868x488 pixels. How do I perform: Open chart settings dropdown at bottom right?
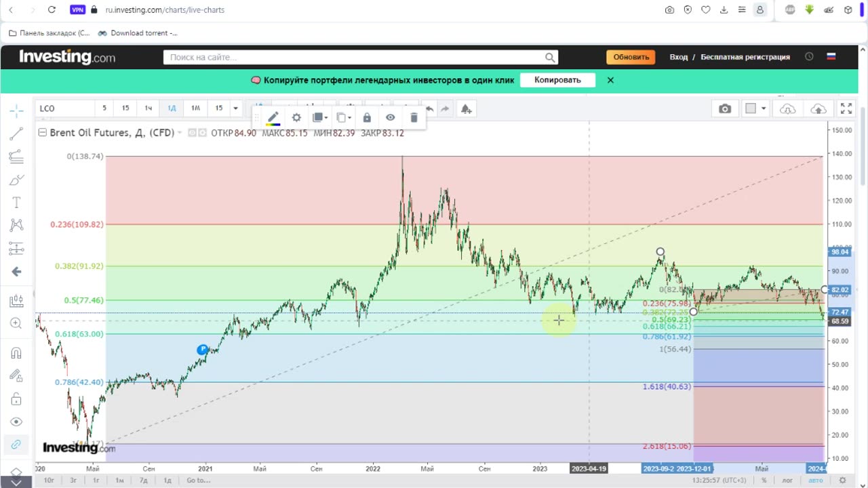(x=844, y=480)
